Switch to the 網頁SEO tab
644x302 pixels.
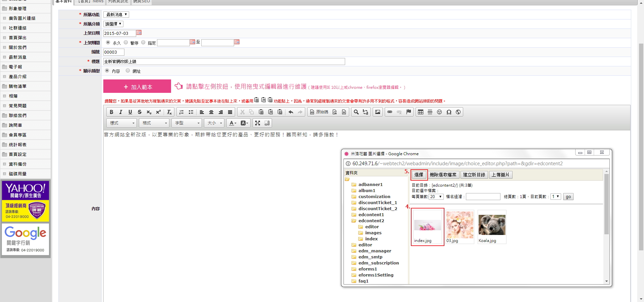[142, 1]
